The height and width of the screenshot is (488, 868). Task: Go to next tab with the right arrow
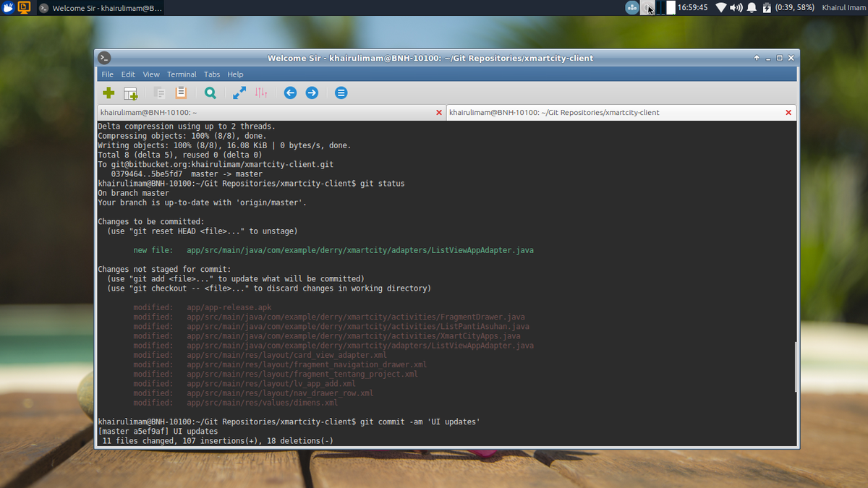click(x=312, y=93)
